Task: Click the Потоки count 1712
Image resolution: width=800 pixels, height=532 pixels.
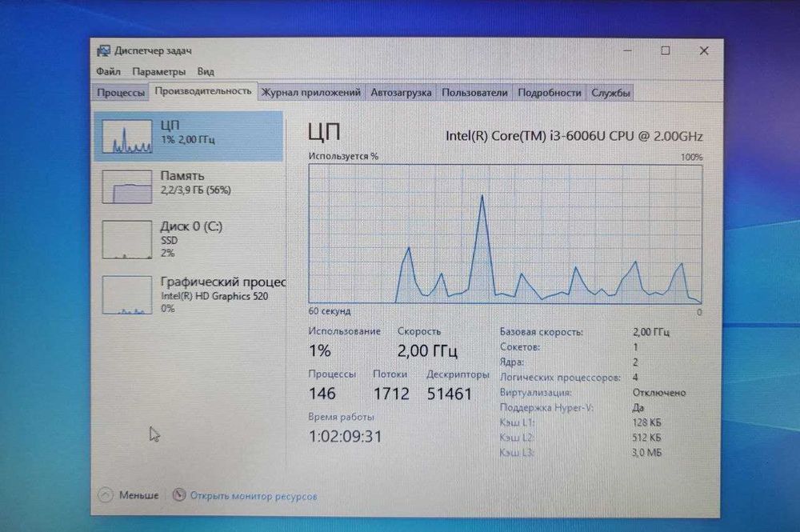Action: pos(391,394)
